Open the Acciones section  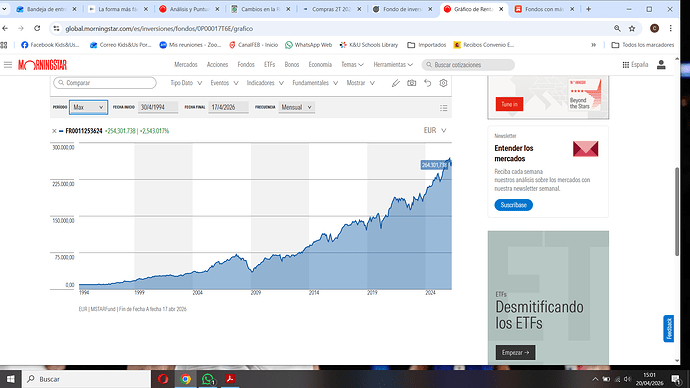tap(217, 65)
